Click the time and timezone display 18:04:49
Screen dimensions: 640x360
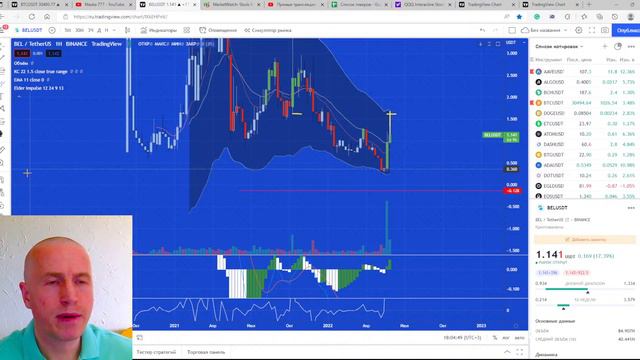click(x=462, y=338)
